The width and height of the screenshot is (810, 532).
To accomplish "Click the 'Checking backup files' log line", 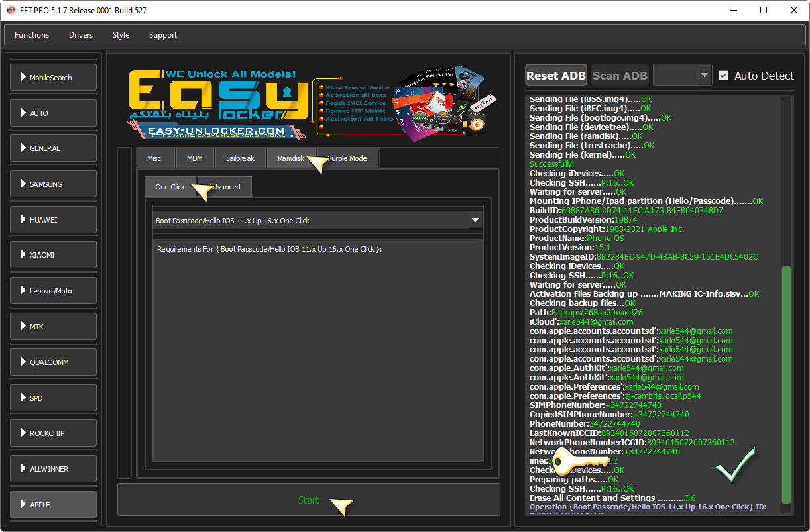I will [583, 303].
